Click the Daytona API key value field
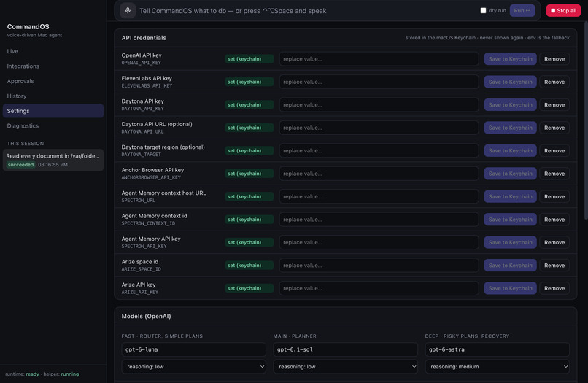588x383 pixels. tap(379, 104)
